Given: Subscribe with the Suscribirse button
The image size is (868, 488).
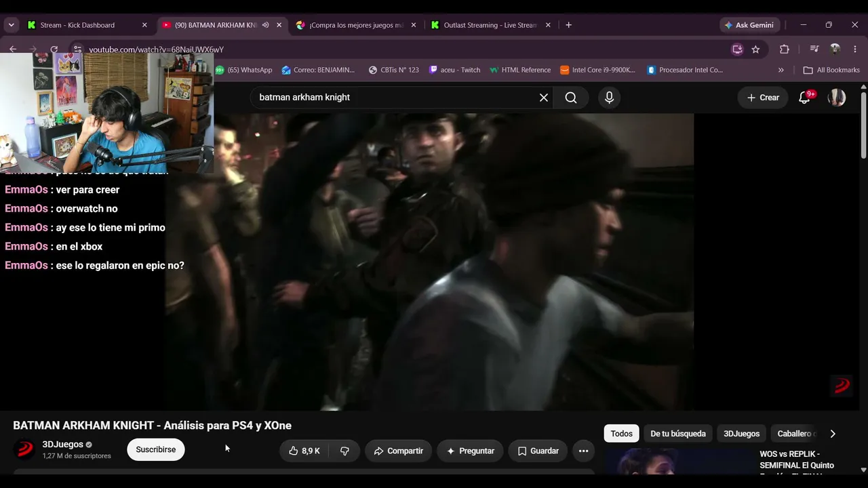Looking at the screenshot, I should point(155,449).
